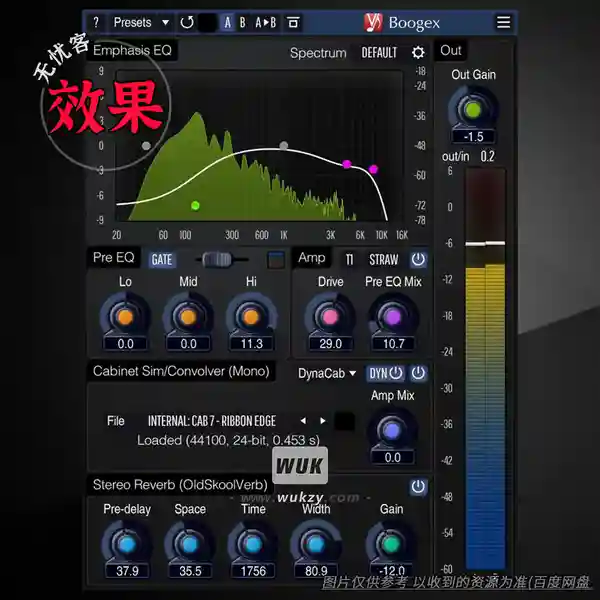Open the DynaCab dropdown

pyautogui.click(x=327, y=373)
